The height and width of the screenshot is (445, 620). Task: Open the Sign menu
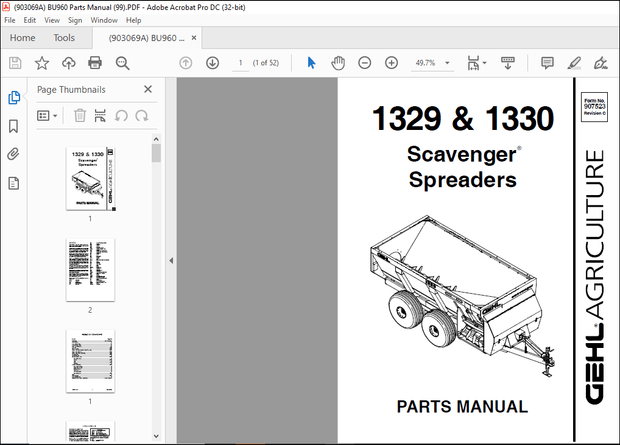click(x=75, y=20)
